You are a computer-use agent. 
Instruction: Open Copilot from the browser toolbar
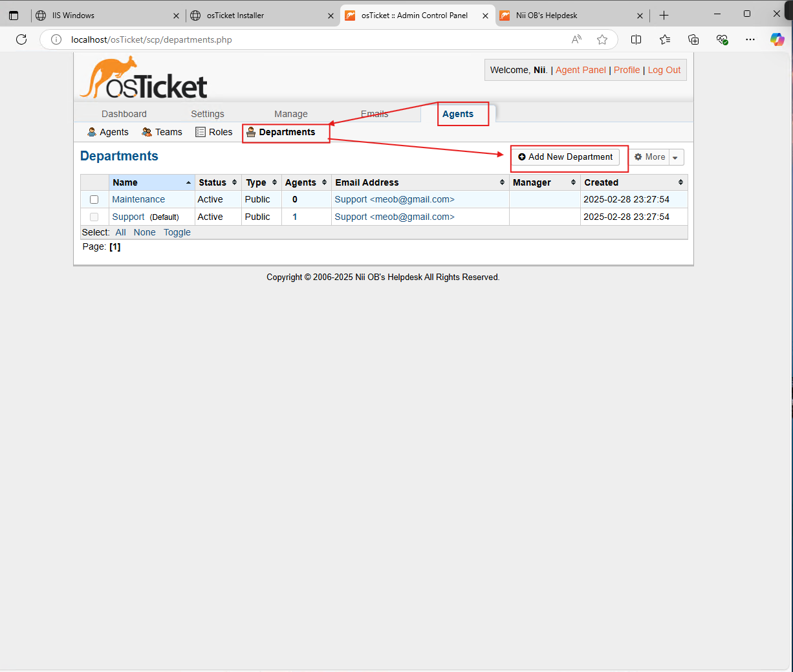[x=777, y=39]
